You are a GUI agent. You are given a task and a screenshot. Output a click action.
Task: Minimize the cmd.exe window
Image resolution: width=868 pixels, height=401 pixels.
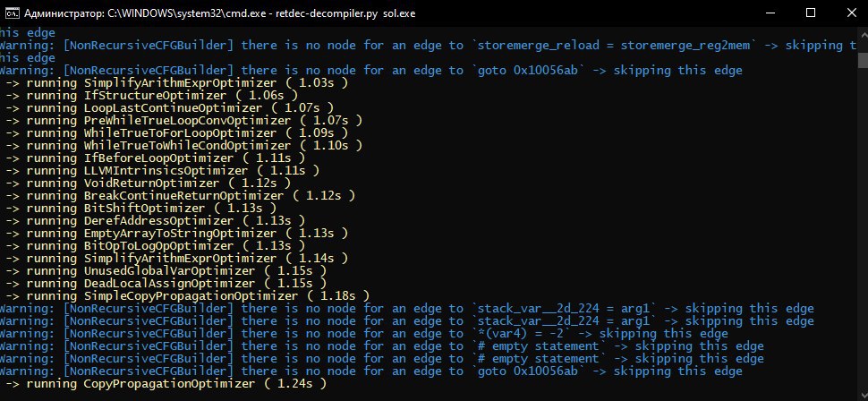[772, 13]
